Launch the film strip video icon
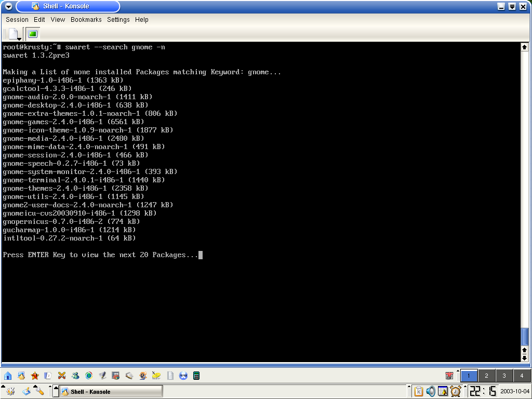The height and width of the screenshot is (399, 532). 170,376
